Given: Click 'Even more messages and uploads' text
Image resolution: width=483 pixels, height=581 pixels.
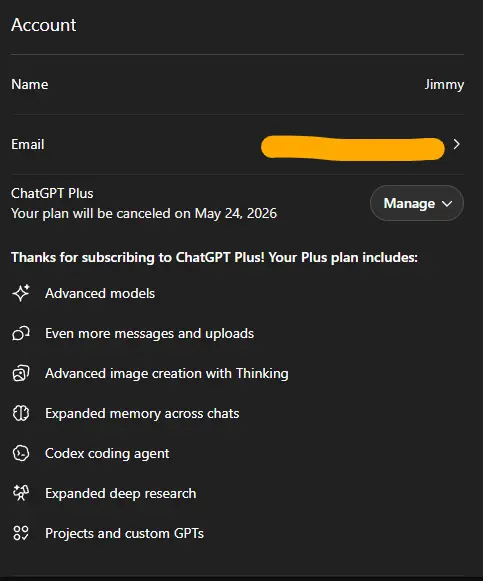Looking at the screenshot, I should click(150, 333).
